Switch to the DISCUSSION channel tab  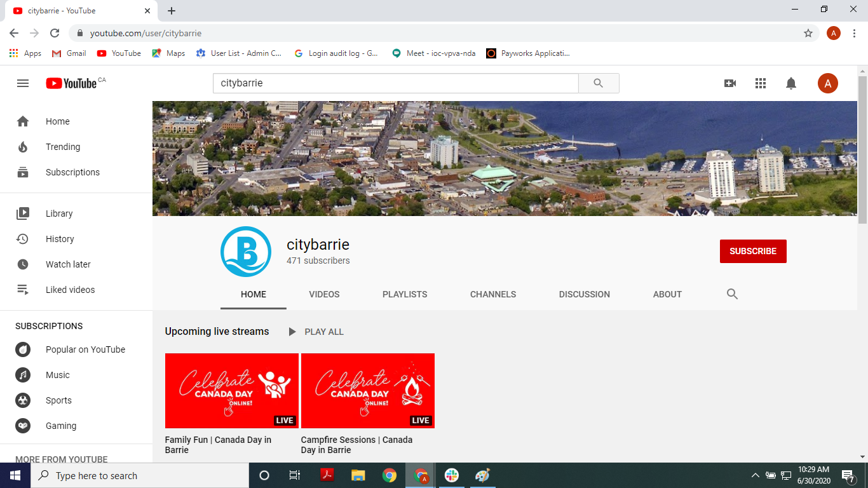[585, 294]
